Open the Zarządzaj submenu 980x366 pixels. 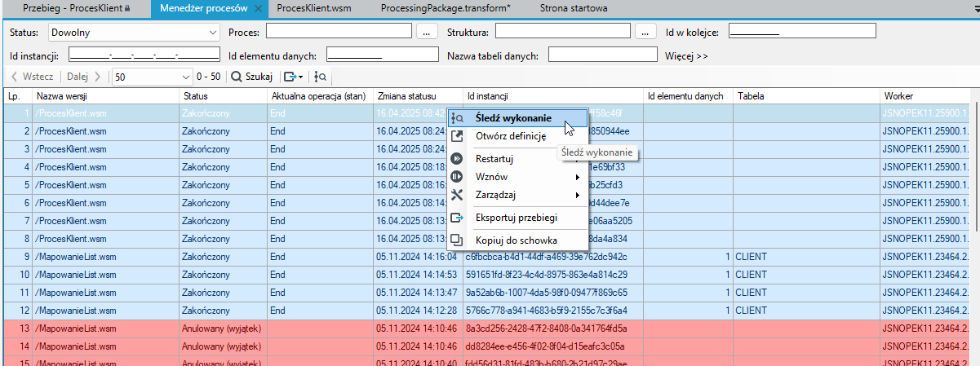[517, 195]
